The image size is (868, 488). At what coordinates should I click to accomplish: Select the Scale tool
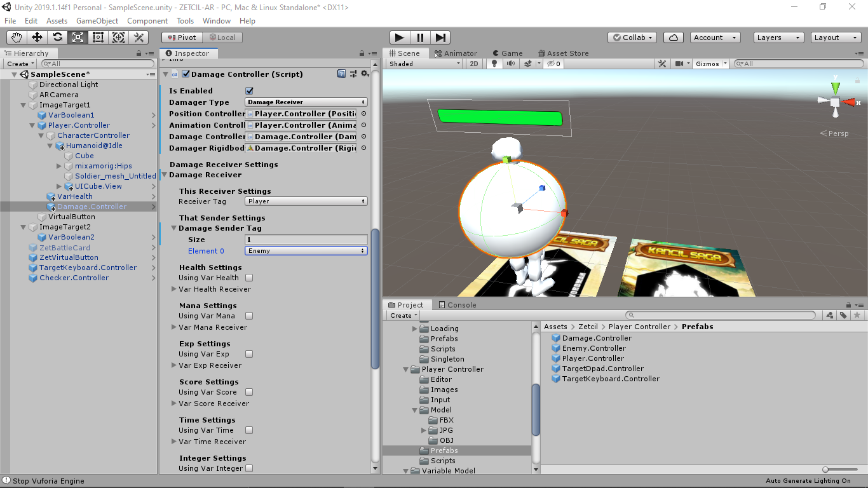point(78,37)
